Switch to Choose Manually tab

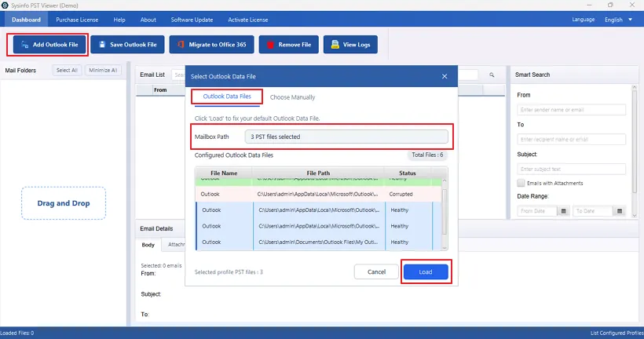292,97
